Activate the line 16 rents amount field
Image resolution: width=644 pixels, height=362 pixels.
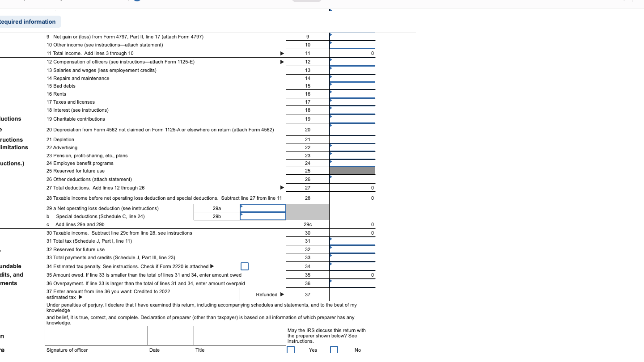point(352,94)
